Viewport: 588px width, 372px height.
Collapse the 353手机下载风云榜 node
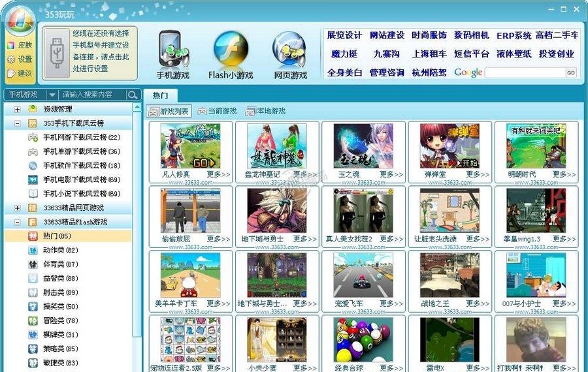(x=17, y=123)
